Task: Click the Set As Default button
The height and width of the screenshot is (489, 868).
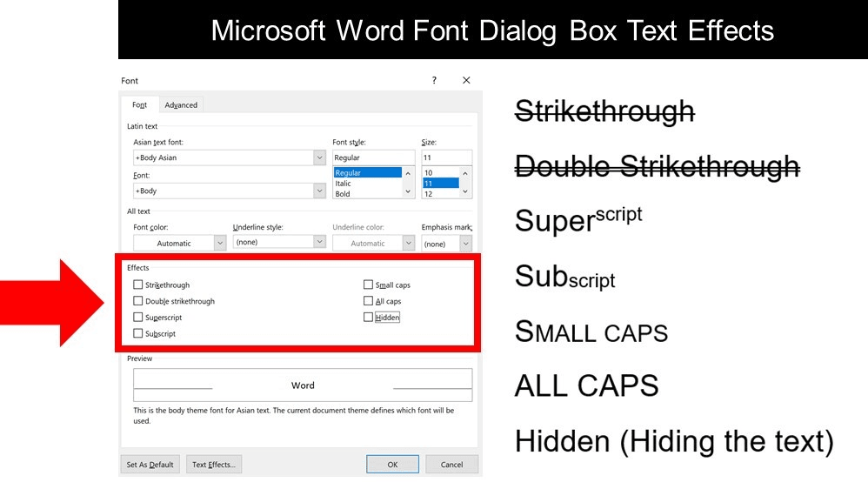Action: (x=150, y=465)
